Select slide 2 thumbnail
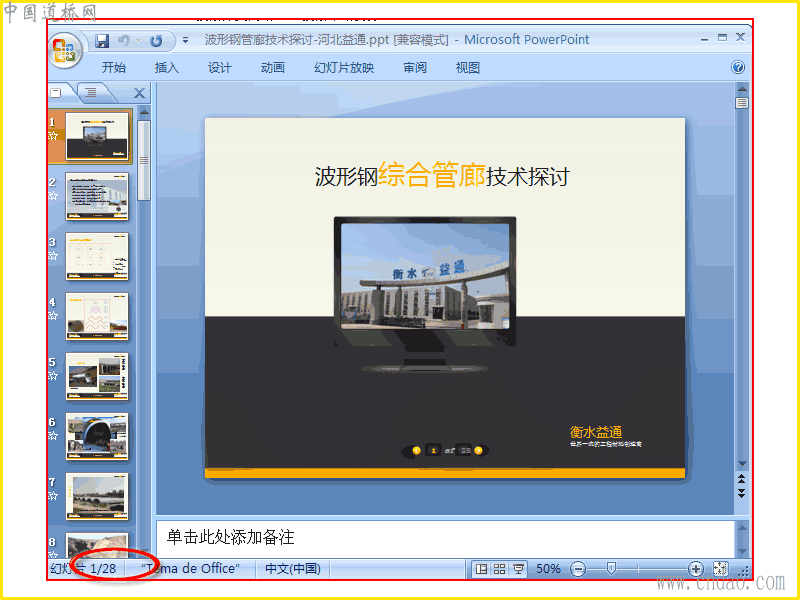 pos(97,196)
